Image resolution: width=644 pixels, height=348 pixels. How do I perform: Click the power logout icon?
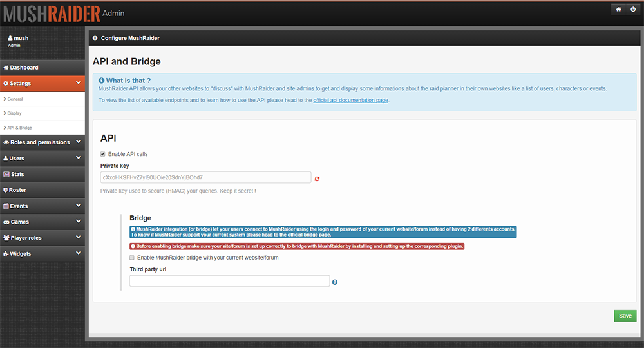tap(633, 9)
